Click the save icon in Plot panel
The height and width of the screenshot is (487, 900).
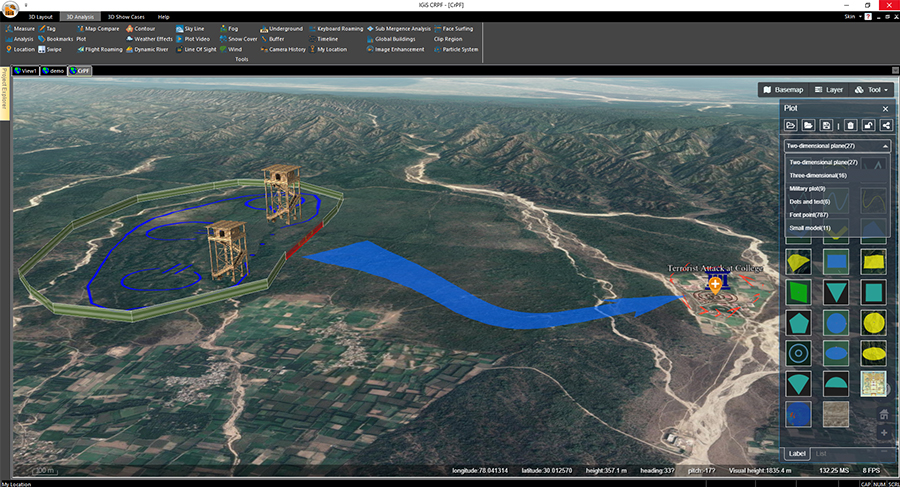(825, 125)
